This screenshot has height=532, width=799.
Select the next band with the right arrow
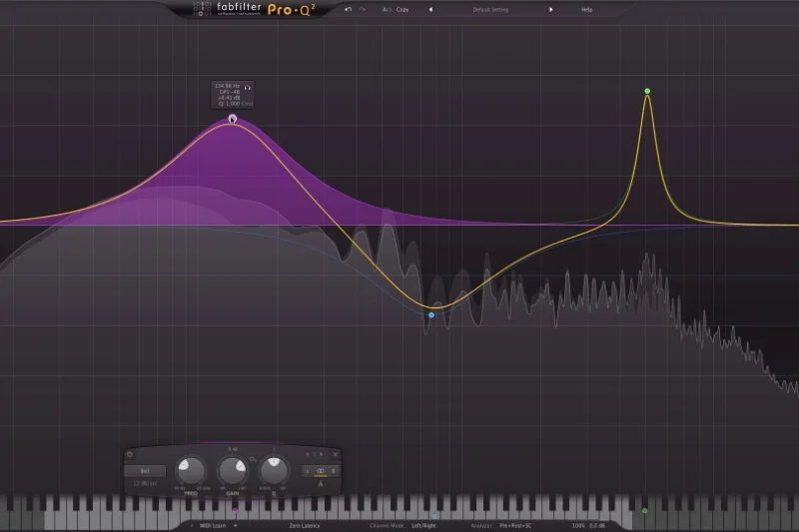click(322, 454)
